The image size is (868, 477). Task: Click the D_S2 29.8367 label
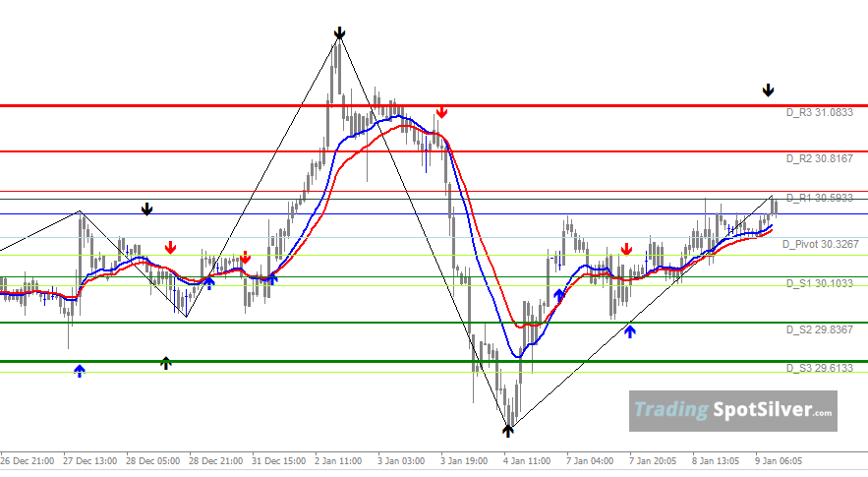[x=819, y=329]
